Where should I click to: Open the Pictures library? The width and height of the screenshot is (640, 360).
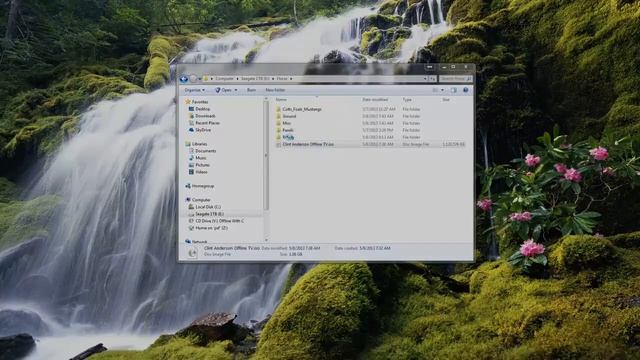(199, 165)
